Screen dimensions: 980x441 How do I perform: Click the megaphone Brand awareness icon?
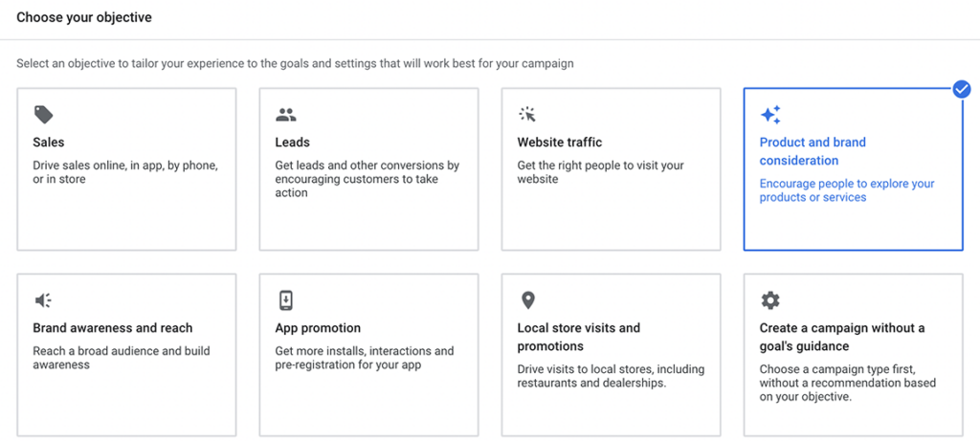43,300
